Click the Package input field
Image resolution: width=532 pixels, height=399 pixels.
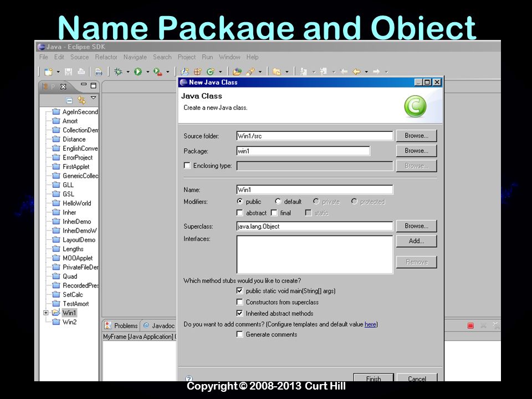[x=303, y=151]
